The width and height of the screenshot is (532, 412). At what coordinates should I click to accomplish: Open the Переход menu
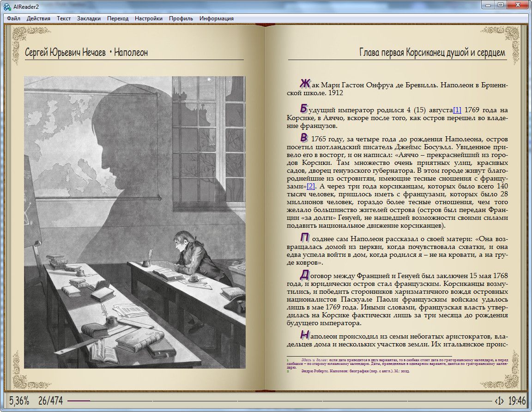pos(118,18)
